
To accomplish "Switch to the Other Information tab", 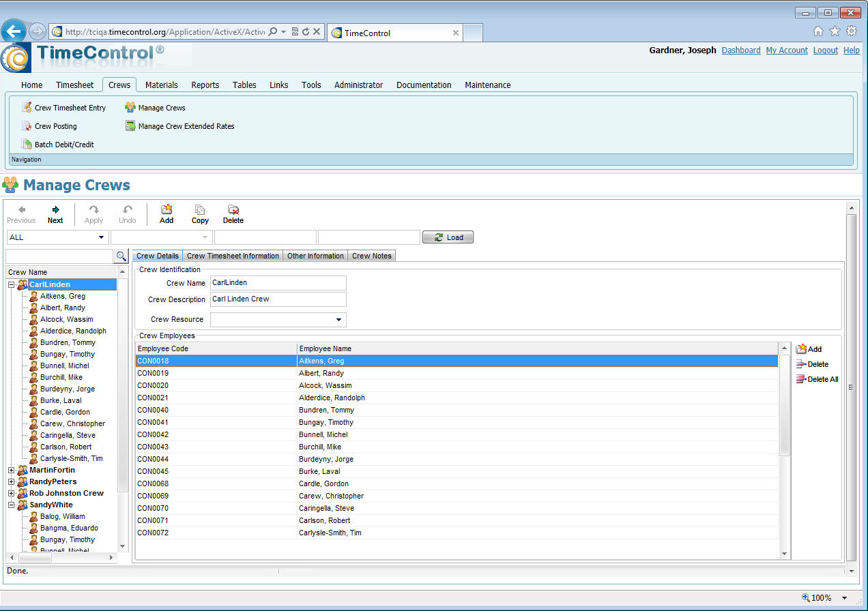I will coord(315,256).
